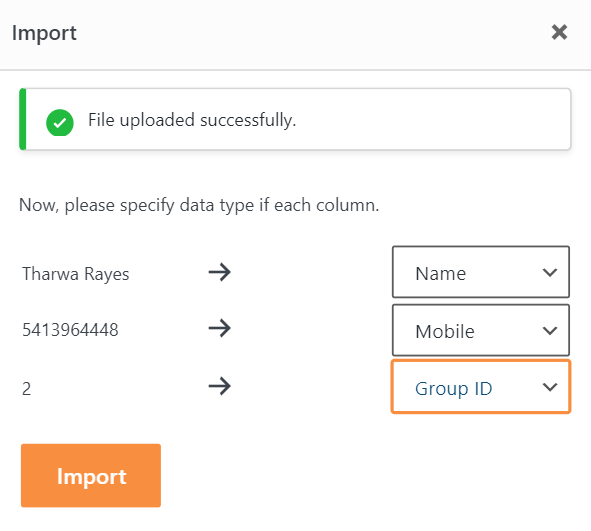Open the Mobile data type dropdown
Image resolution: width=591 pixels, height=531 pixels.
tap(481, 331)
